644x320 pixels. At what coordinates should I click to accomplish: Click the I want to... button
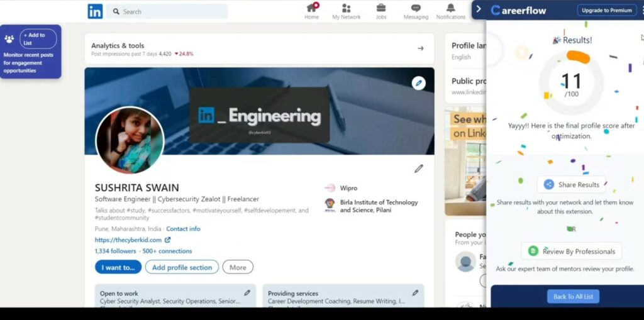pyautogui.click(x=118, y=267)
